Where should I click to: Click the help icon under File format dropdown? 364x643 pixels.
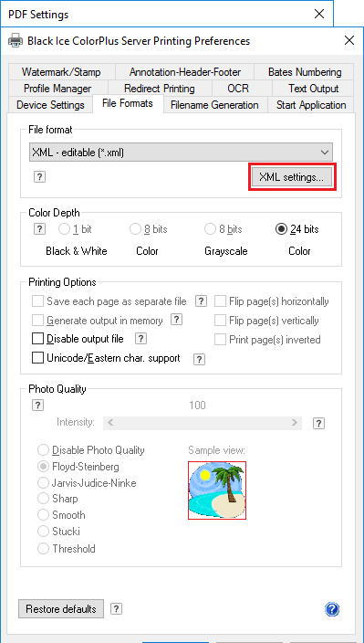point(39,177)
